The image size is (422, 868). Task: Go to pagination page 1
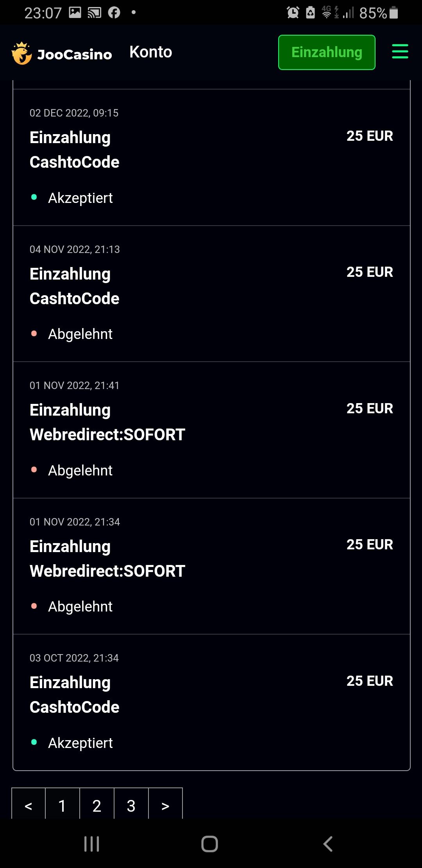coord(62,805)
